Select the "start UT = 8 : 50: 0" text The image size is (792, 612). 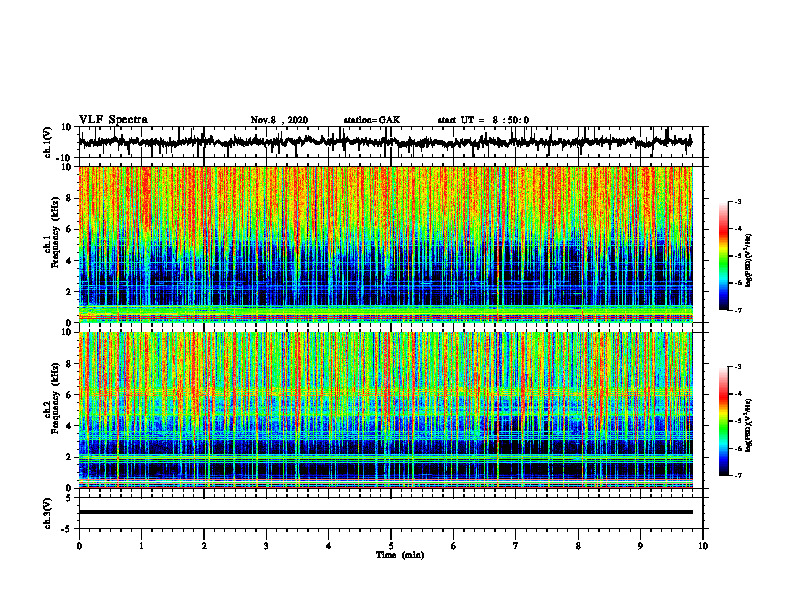pos(483,120)
